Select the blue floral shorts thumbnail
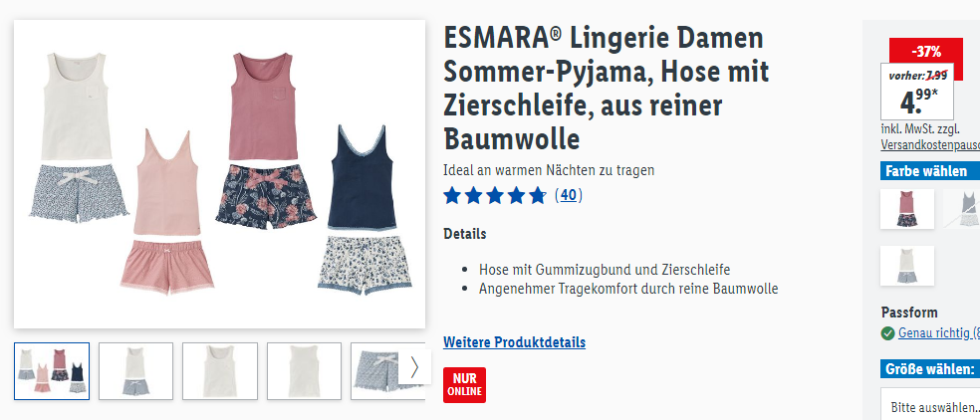This screenshot has height=420, width=980. [378, 371]
